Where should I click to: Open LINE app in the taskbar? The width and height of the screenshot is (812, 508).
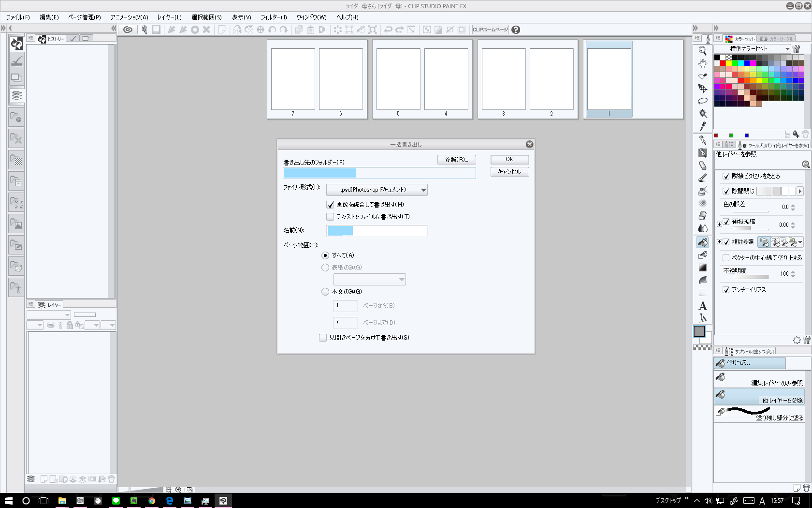116,501
